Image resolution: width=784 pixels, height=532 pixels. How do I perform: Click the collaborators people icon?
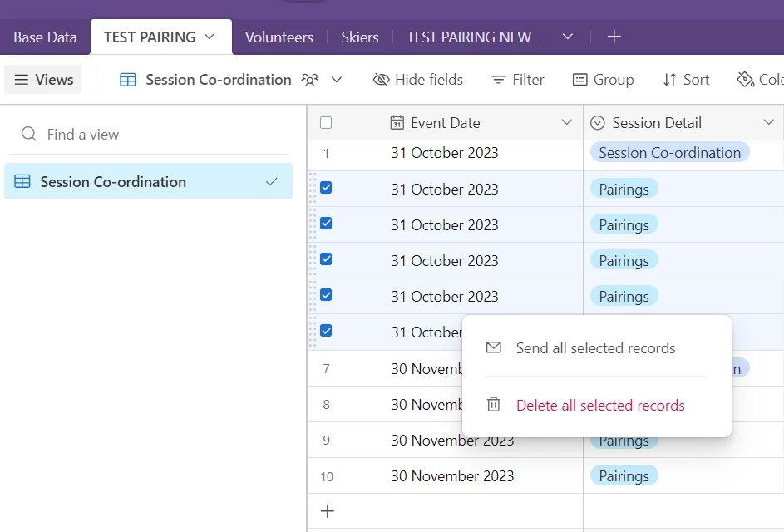310,80
